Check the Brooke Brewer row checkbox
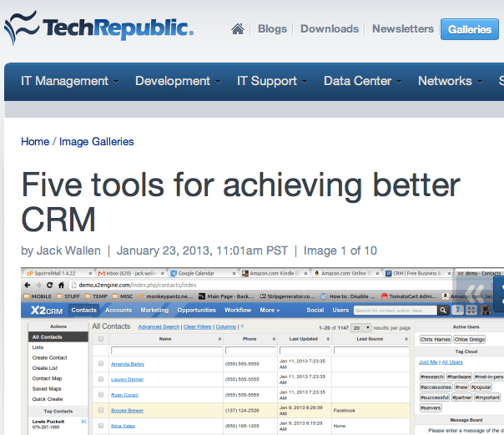Viewport: 504px width, 435px height. coord(101,410)
